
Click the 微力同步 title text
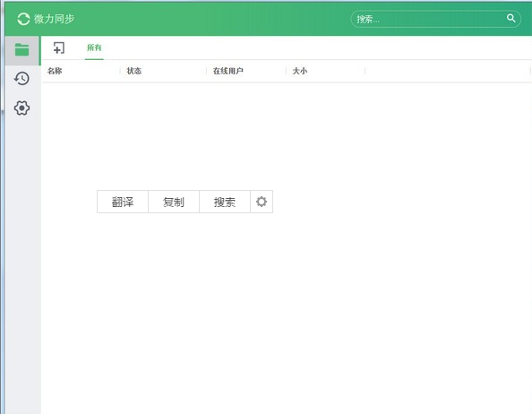54,19
